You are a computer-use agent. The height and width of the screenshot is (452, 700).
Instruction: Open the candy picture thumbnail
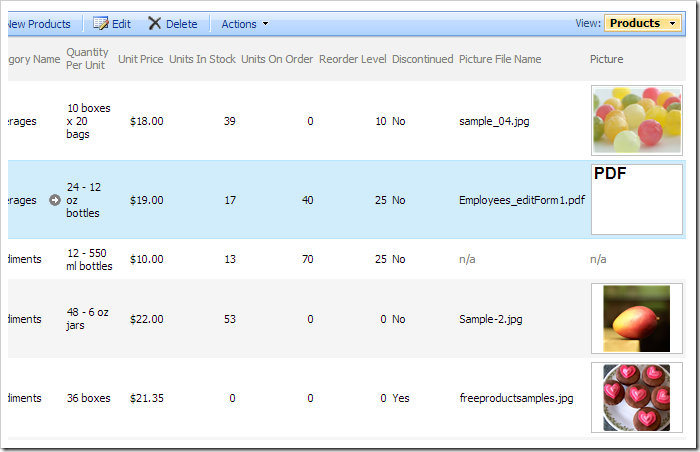pyautogui.click(x=637, y=120)
